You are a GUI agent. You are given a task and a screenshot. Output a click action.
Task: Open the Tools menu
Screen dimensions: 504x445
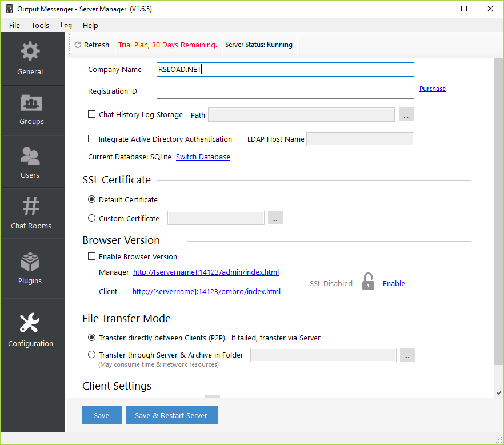[40, 25]
